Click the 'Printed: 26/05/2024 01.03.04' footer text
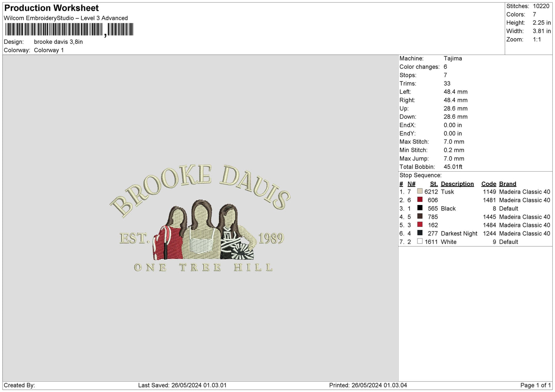This screenshot has width=555, height=392. [x=368, y=385]
